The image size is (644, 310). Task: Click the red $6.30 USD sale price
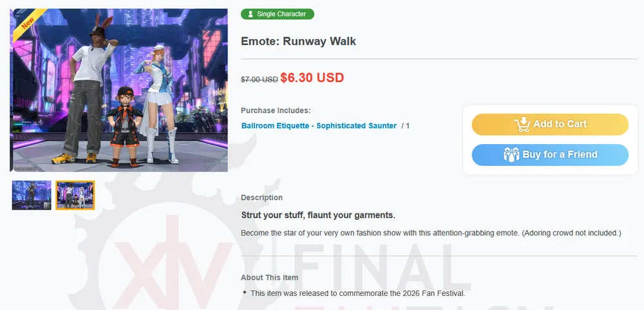(x=312, y=78)
